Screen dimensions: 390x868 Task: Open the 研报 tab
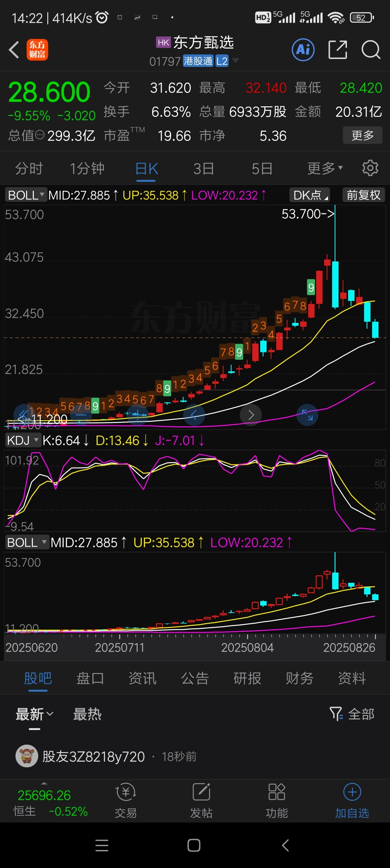(x=247, y=678)
